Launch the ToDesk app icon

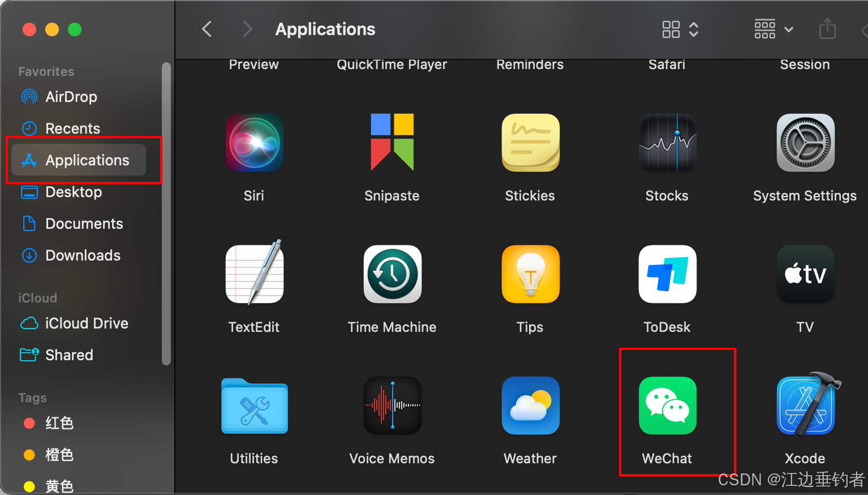point(668,274)
